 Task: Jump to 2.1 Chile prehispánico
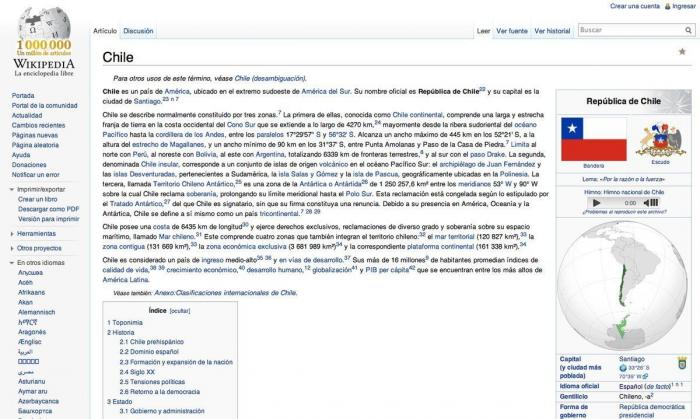point(152,342)
